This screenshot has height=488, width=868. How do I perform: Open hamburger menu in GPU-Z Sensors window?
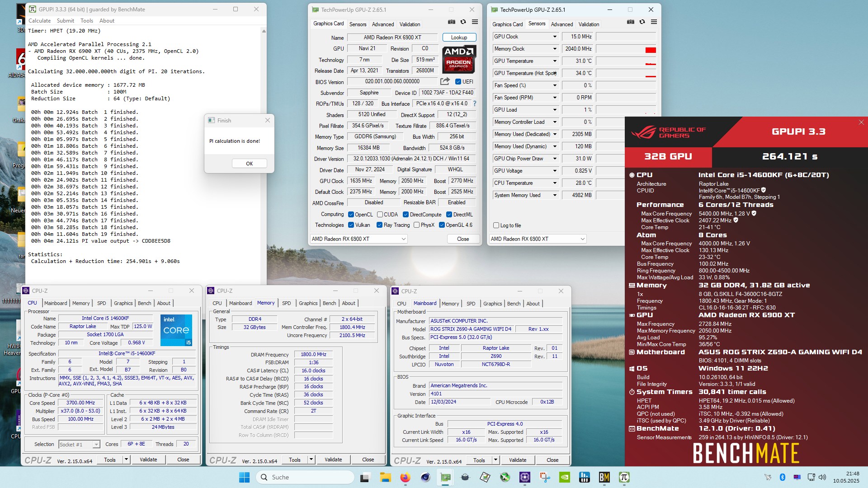point(654,22)
